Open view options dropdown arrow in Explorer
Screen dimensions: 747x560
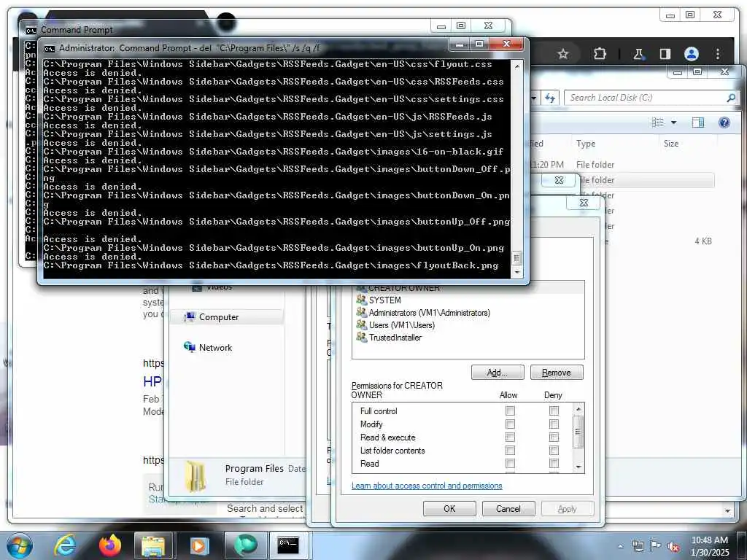(x=673, y=122)
